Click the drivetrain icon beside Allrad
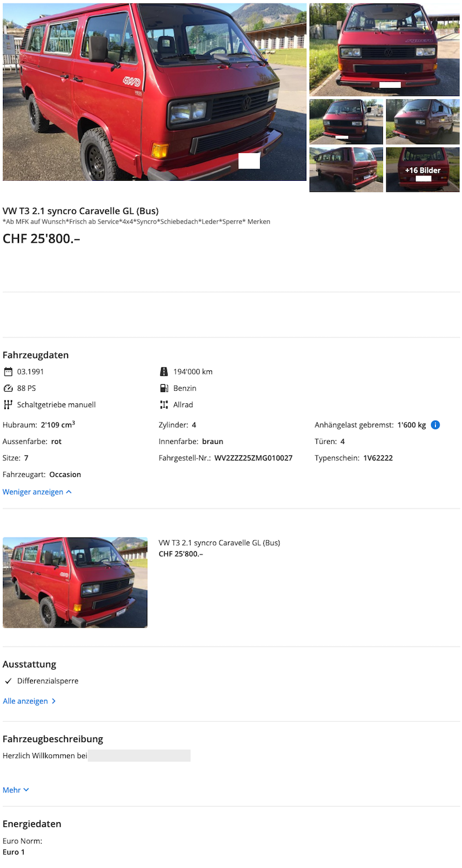Image resolution: width=462 pixels, height=868 pixels. 163,405
